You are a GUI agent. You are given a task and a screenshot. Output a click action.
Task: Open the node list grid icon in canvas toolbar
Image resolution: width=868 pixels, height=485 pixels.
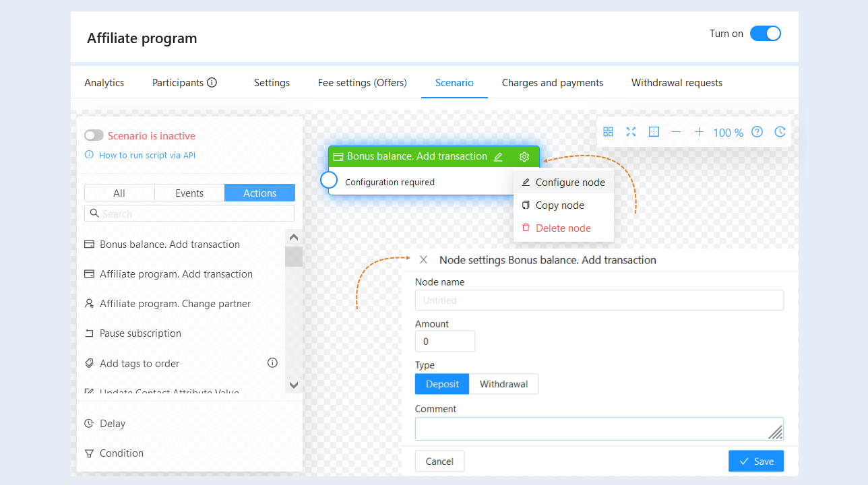point(608,132)
